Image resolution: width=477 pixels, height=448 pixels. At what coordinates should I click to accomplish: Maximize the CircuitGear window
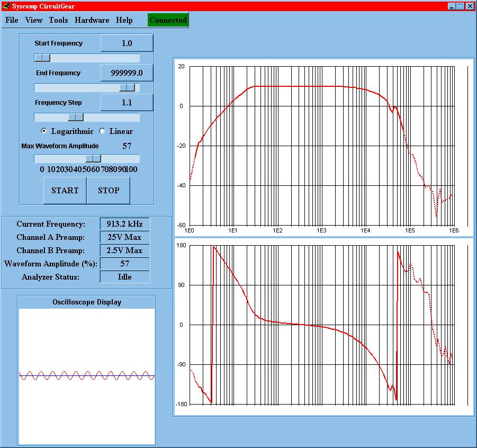(x=461, y=6)
